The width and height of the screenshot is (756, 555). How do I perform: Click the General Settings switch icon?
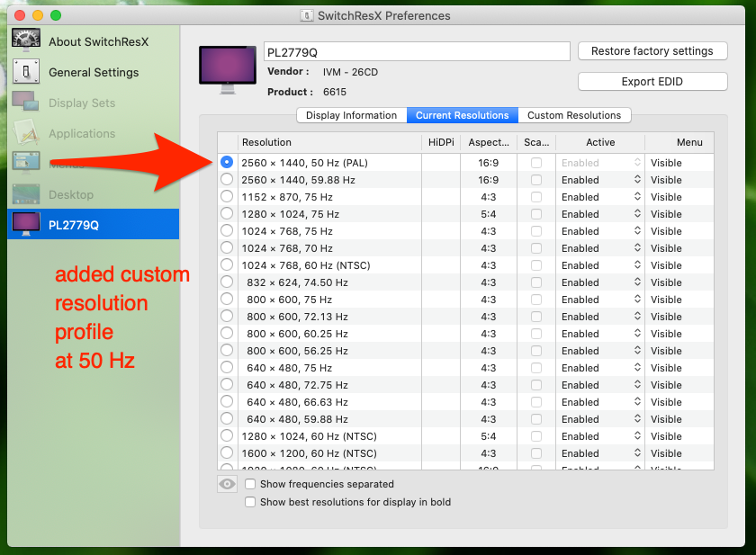click(x=26, y=72)
